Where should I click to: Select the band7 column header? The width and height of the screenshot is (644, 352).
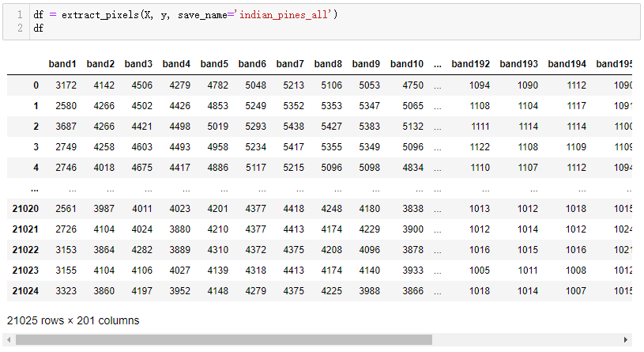tap(290, 64)
